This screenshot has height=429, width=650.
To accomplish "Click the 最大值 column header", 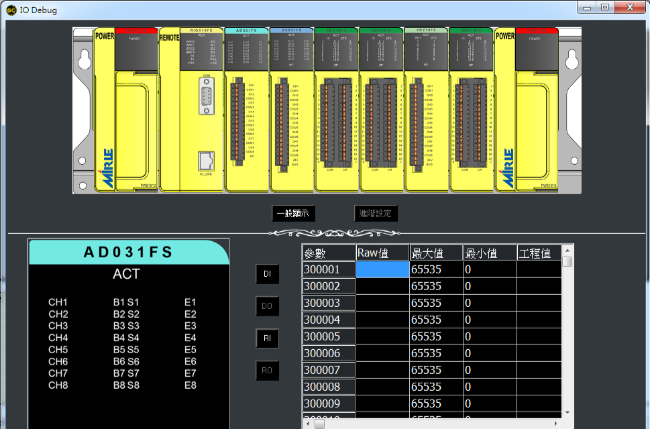I will pos(434,253).
